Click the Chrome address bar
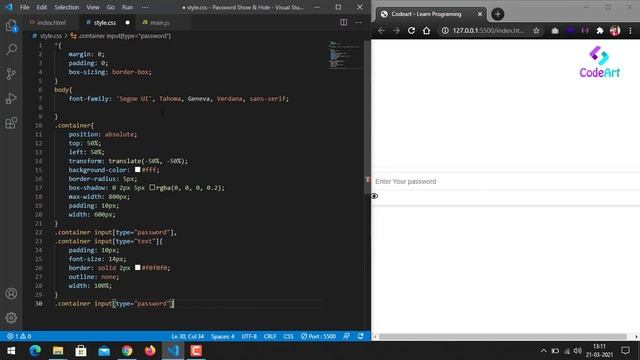Viewport: 640px width, 360px height. (x=488, y=31)
